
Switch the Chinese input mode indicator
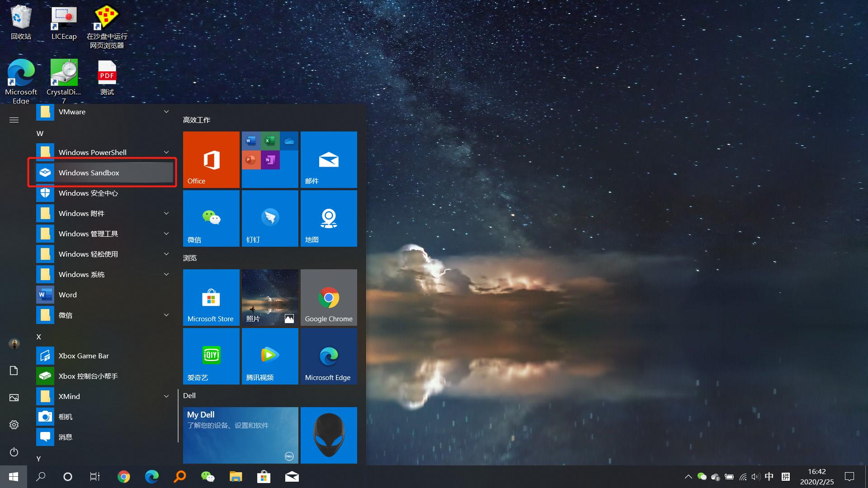pos(769,477)
